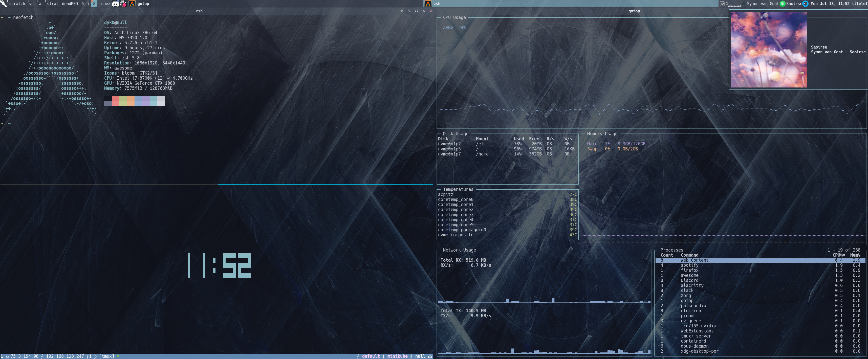Viewport: 868px width, 359px height.
Task: Select the firefox process row
Action: point(760,270)
